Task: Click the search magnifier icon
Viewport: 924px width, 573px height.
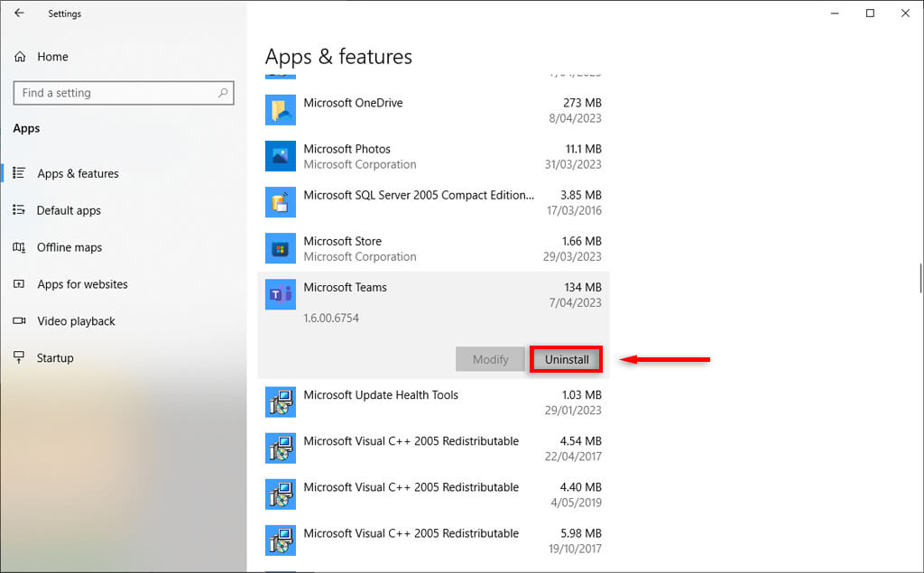Action: [223, 93]
